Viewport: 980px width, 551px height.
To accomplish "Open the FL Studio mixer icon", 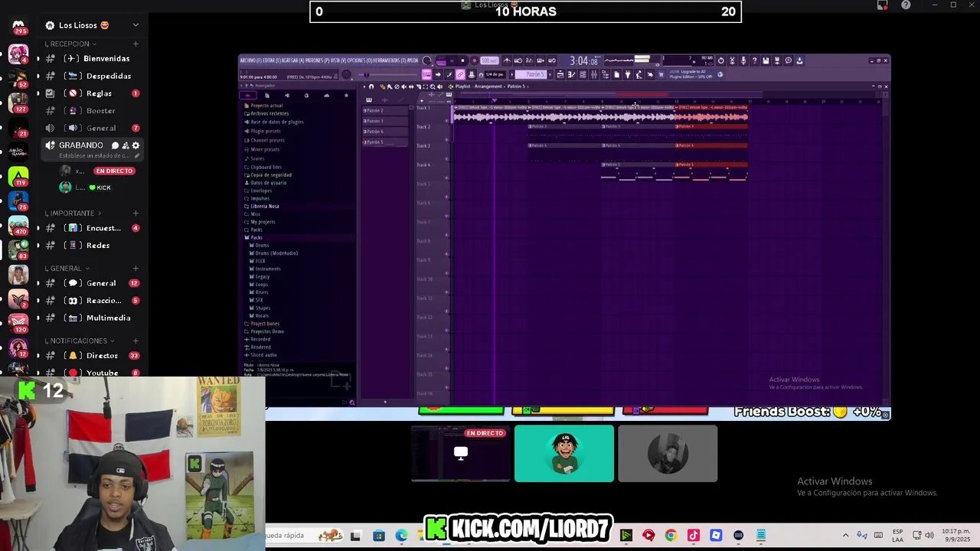I will pos(594,74).
